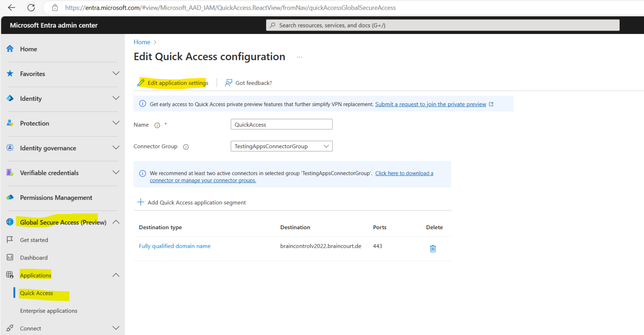Viewport: 644px width, 335px height.
Task: Select the Permissions Management icon in the sidebar
Action: tap(10, 197)
